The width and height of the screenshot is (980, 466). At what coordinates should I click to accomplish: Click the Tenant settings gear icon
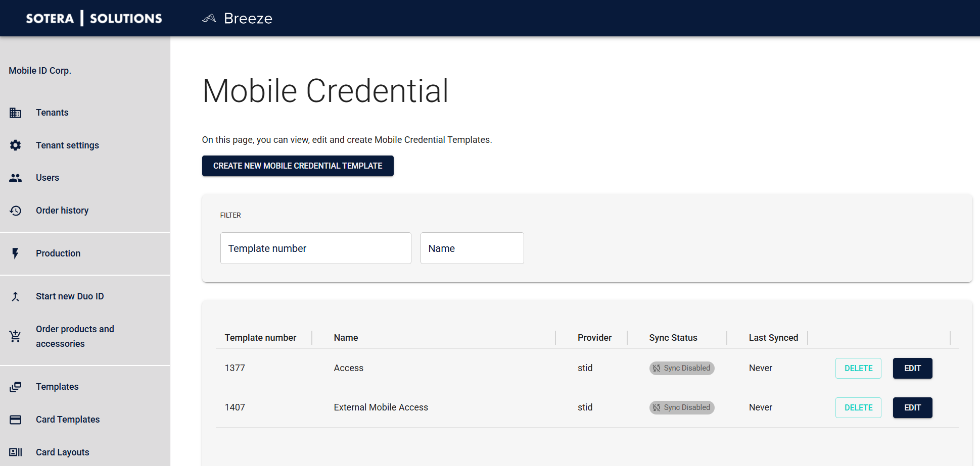[x=15, y=145]
